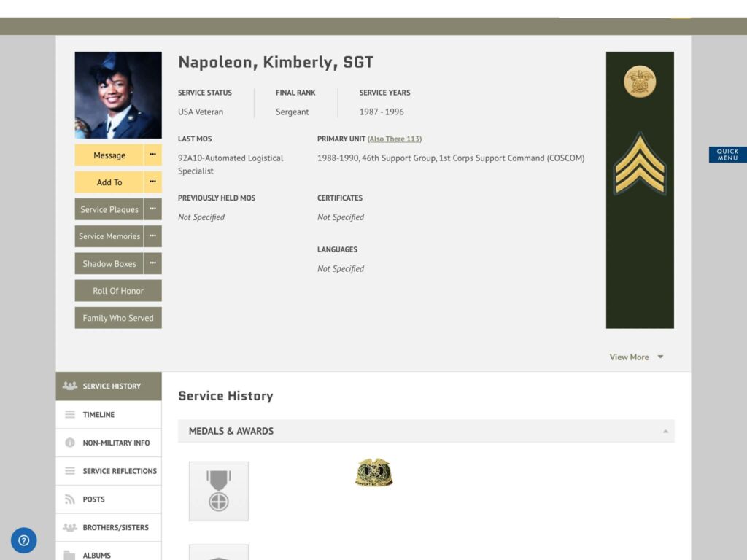Open more options next to Add To

tap(152, 182)
